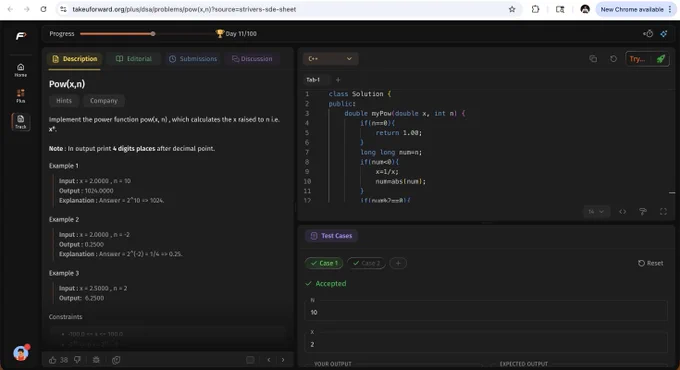Adjust the Progress slider handle
This screenshot has height=370, width=680.
pos(153,34)
